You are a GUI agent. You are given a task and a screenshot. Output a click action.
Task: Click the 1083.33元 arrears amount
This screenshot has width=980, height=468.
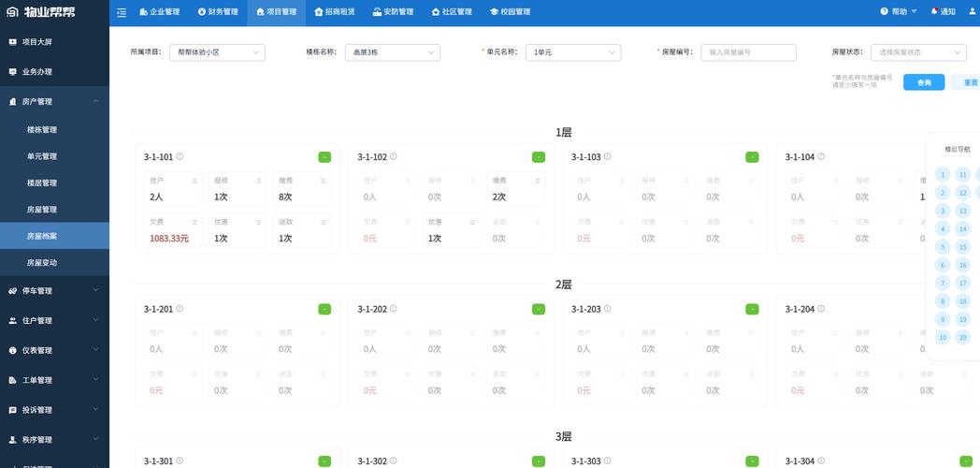coord(169,239)
